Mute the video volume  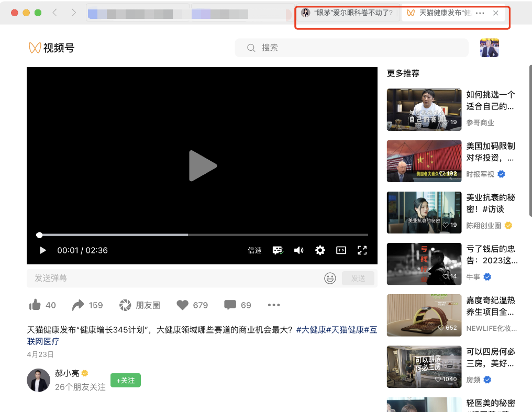coord(298,250)
